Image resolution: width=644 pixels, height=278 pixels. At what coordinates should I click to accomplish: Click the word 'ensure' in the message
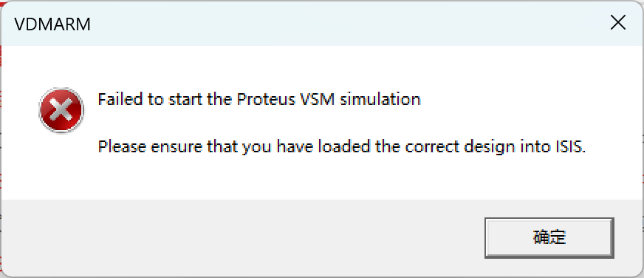pos(177,147)
